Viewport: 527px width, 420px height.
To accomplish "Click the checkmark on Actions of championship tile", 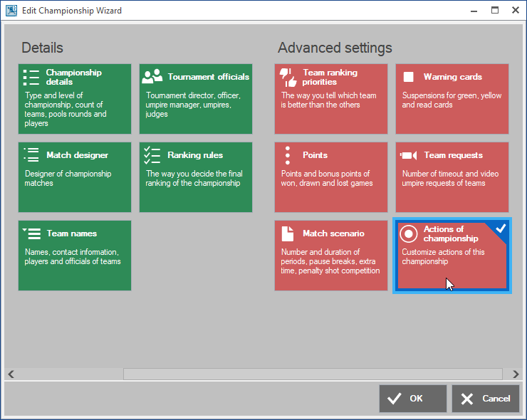I will coord(501,229).
